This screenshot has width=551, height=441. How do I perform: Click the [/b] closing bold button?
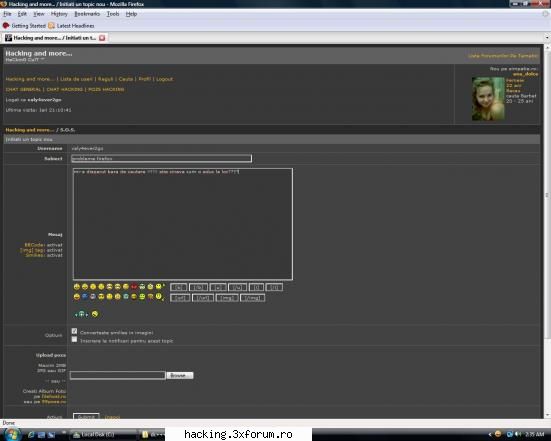coord(198,287)
